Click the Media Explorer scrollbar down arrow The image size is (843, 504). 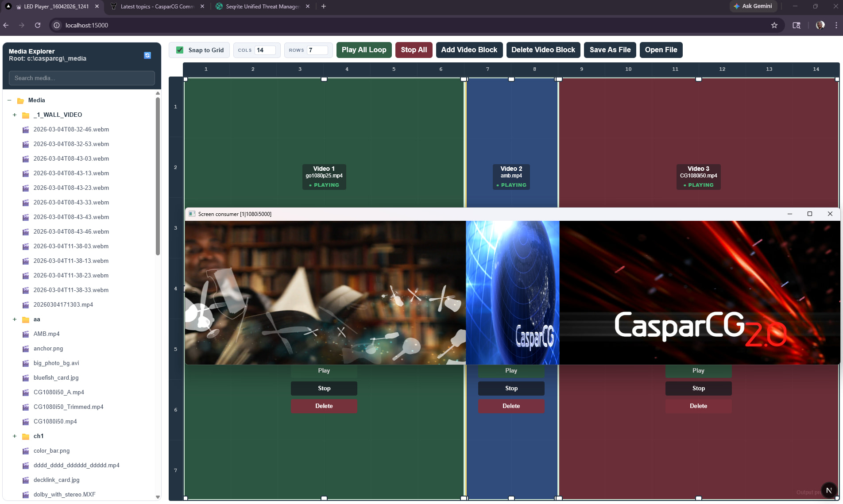[158, 497]
